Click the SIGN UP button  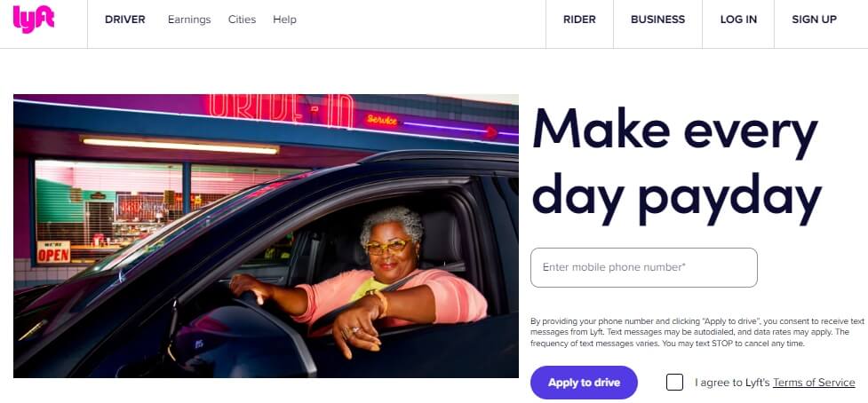point(815,20)
